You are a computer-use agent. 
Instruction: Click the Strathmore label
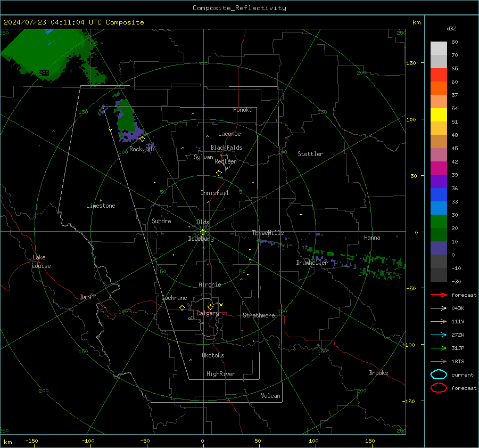tap(259, 315)
